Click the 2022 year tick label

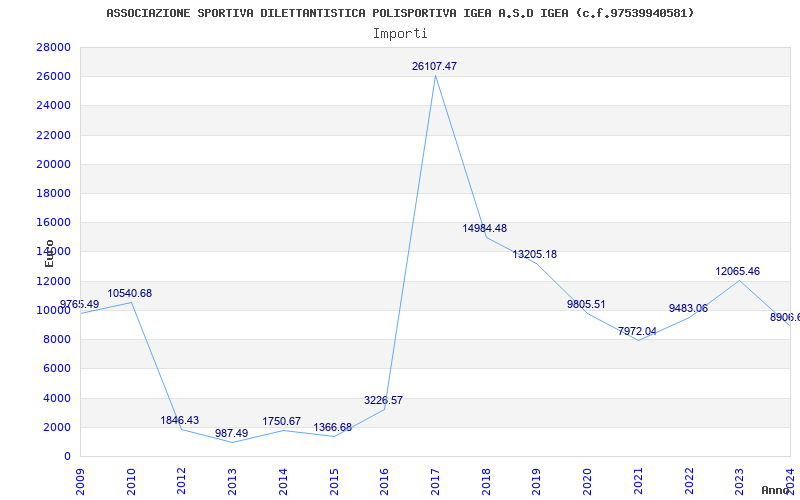(689, 482)
